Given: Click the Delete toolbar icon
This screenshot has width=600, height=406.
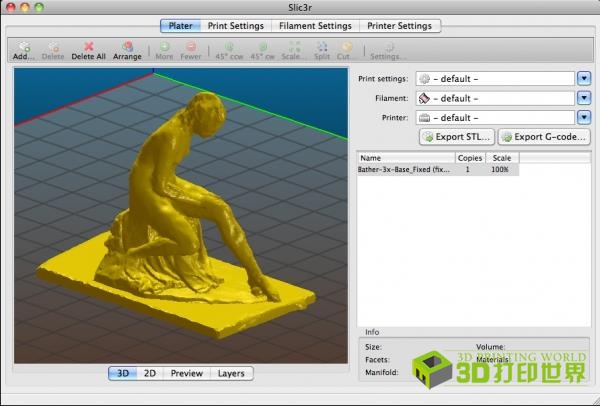Looking at the screenshot, I should pyautogui.click(x=53, y=47).
